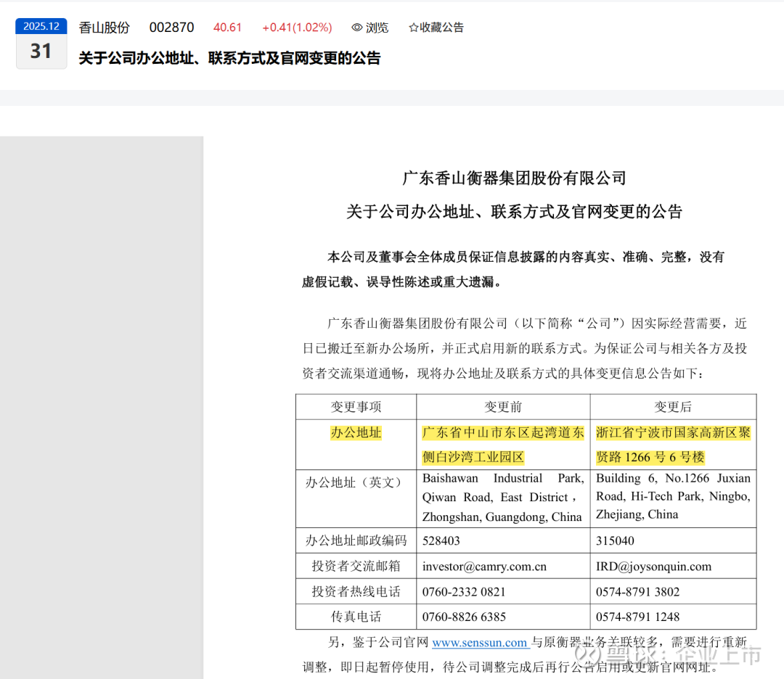Click the price change +0.41(1.02%)
The image size is (784, 679).
click(297, 28)
